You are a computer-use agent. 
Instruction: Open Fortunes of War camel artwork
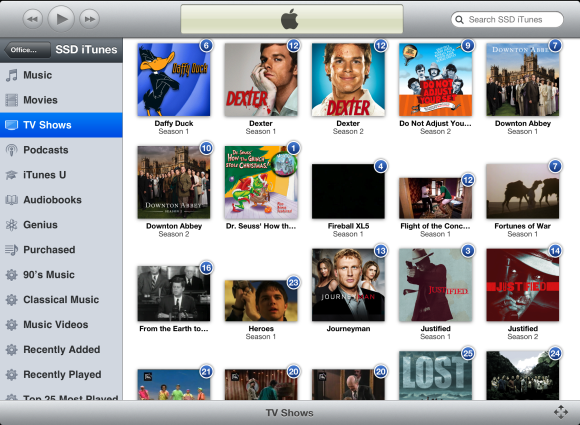coord(523,191)
